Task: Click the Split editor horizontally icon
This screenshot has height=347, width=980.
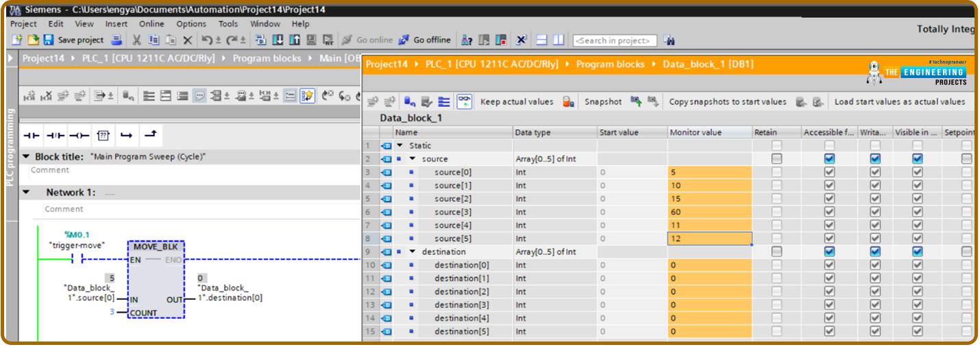Action: (541, 40)
